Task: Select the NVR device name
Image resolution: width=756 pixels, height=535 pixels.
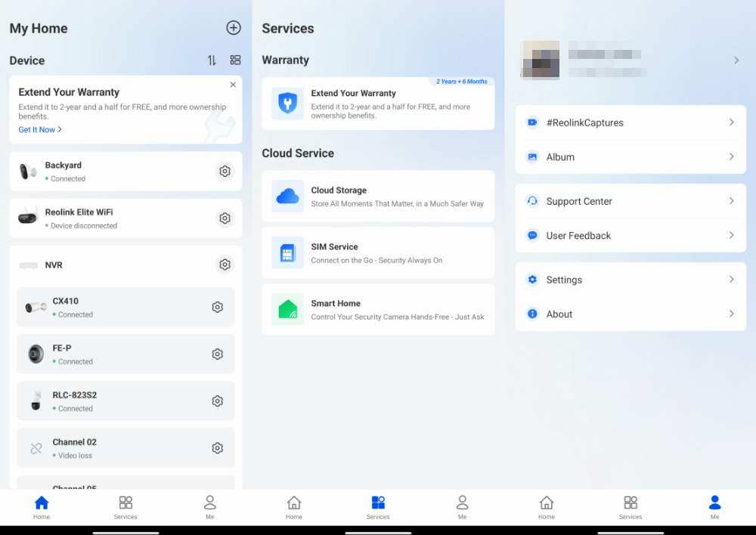Action: click(x=54, y=265)
